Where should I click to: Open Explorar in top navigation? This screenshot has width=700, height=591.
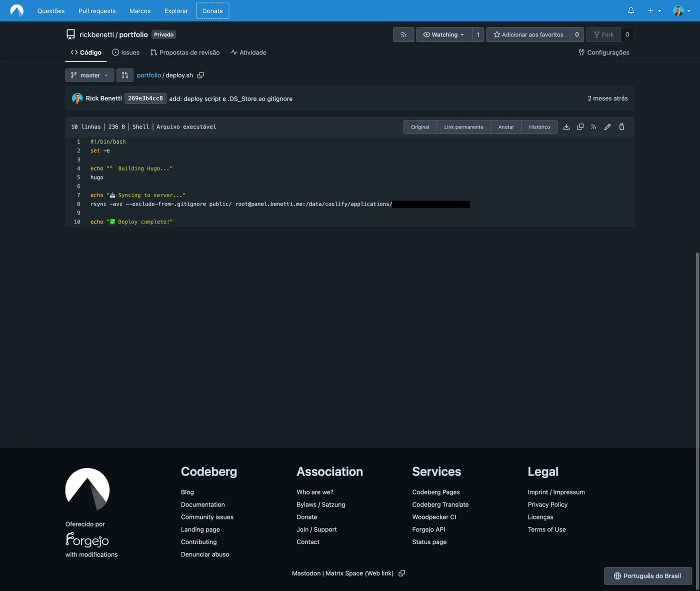pos(176,10)
